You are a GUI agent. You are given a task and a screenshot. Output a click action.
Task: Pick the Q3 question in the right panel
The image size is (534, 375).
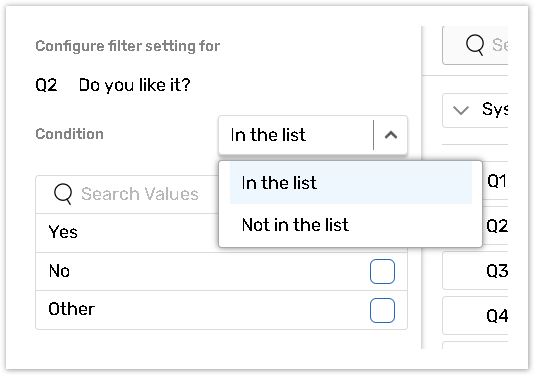475,271
